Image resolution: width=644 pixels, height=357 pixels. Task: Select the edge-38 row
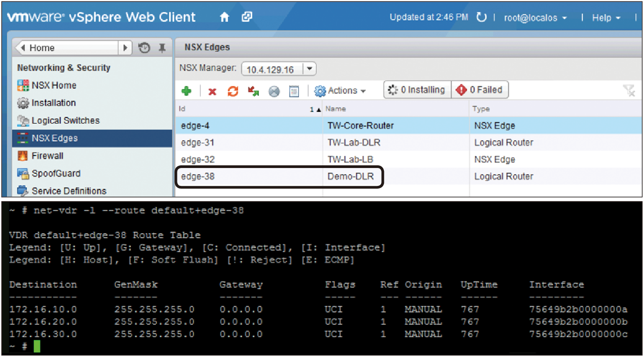click(409, 176)
